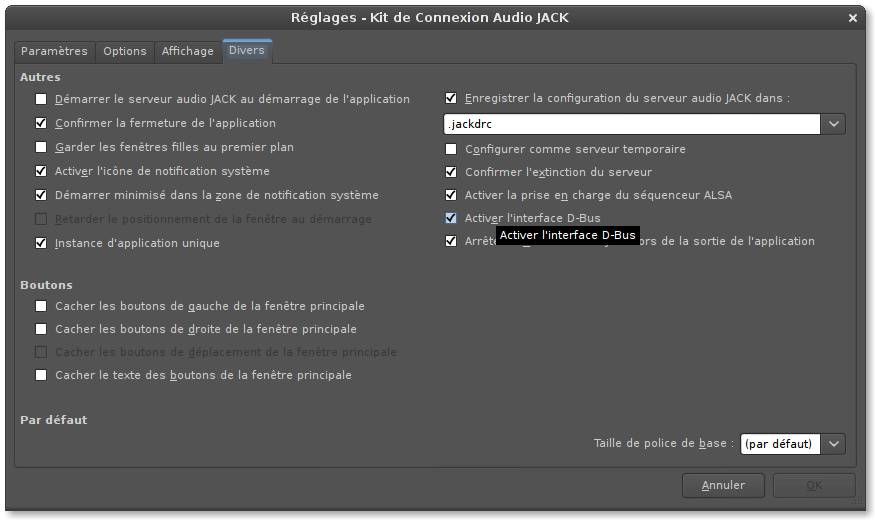Viewport: 875px width, 520px height.
Task: Check Cacher le texte des boutons
Action: point(41,375)
